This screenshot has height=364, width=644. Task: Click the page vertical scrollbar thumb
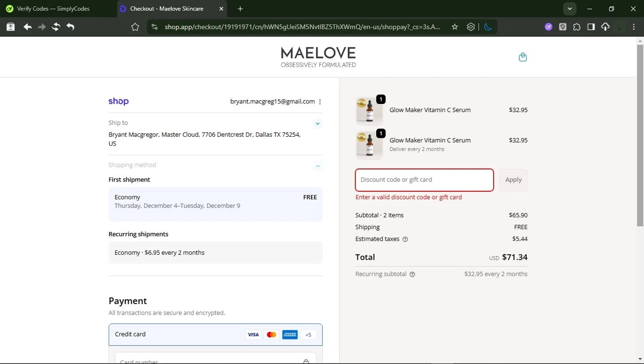[640, 135]
